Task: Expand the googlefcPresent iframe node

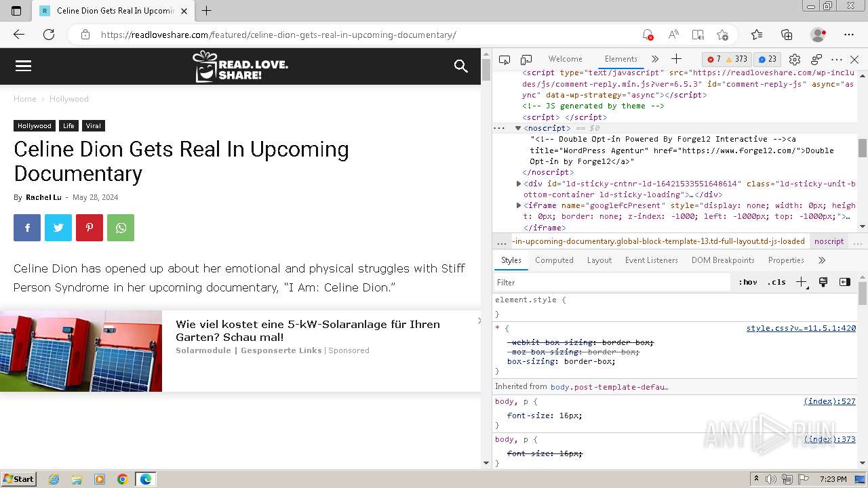Action: pyautogui.click(x=519, y=205)
